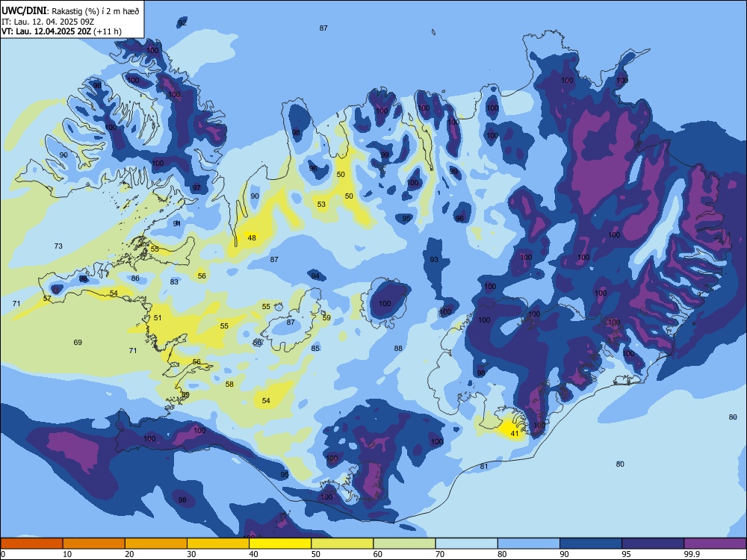This screenshot has height=560, width=747.
Task: Click the 30–40 amber legend swatch
Action: [x=218, y=544]
